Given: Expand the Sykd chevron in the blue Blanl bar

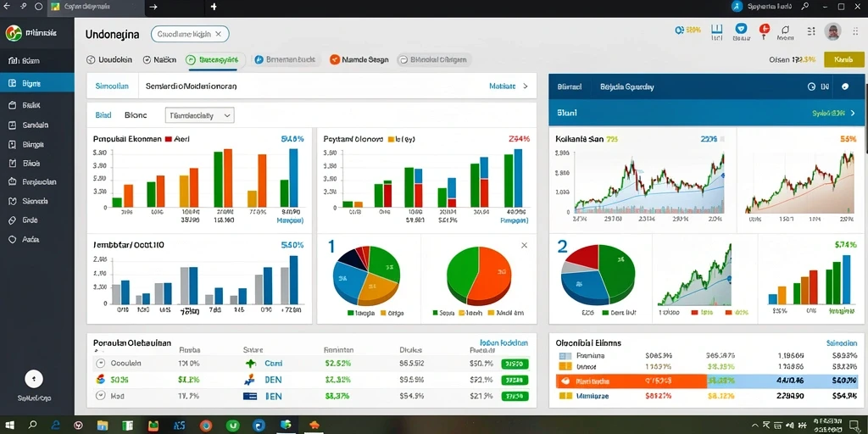Looking at the screenshot, I should click(853, 113).
